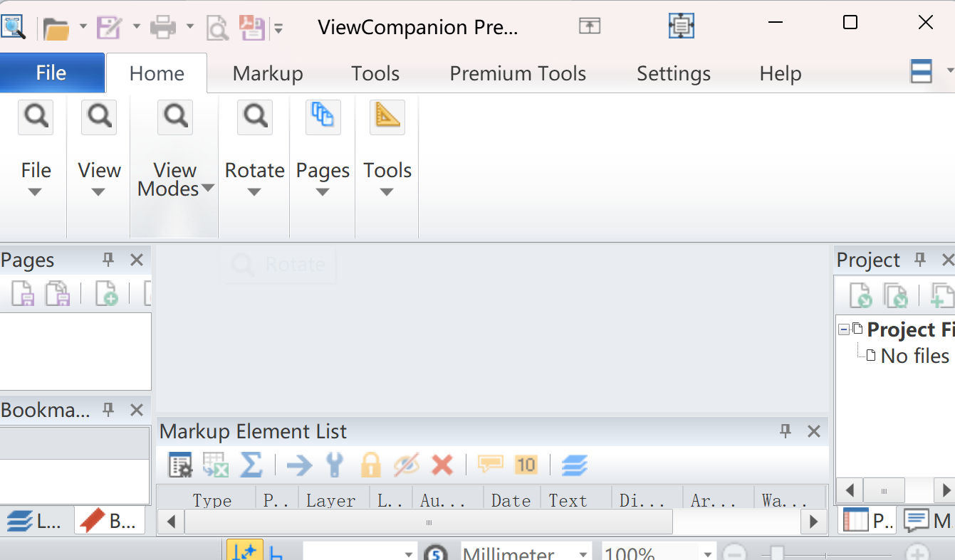Click the PDF save icon in quick access toolbar
955x560 pixels.
(x=251, y=28)
